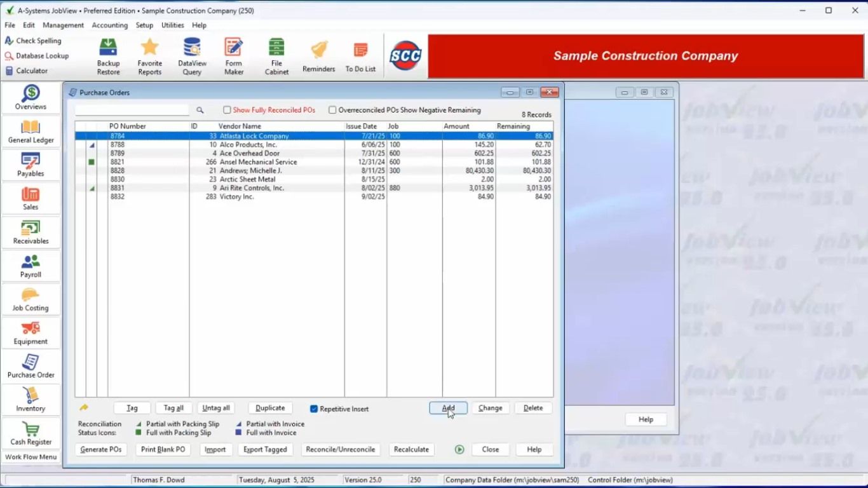Viewport: 868px width, 488px height.
Task: Open the File Cabinet
Action: pos(276,56)
